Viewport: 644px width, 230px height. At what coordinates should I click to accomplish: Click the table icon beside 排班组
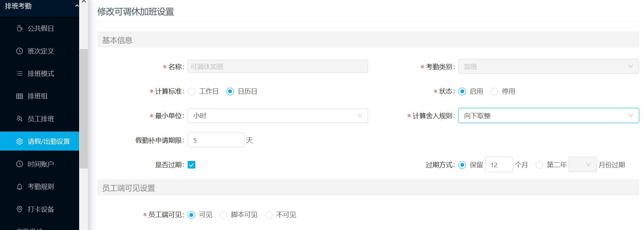tap(20, 96)
